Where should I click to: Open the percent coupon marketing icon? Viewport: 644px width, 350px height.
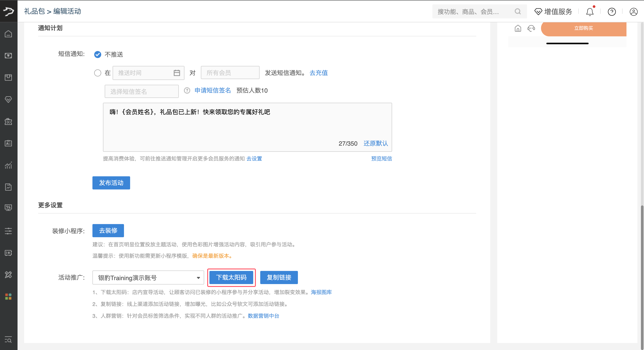pyautogui.click(x=9, y=122)
